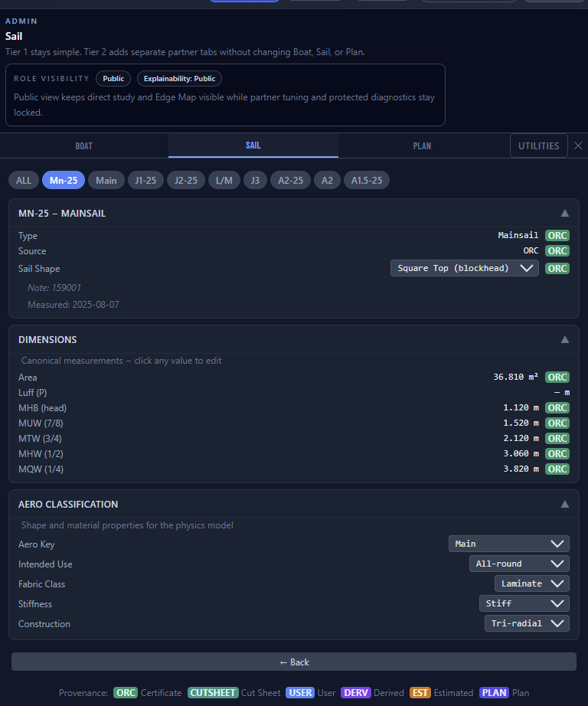Open the Stiffness dropdown
The image size is (588, 706).
(x=524, y=603)
